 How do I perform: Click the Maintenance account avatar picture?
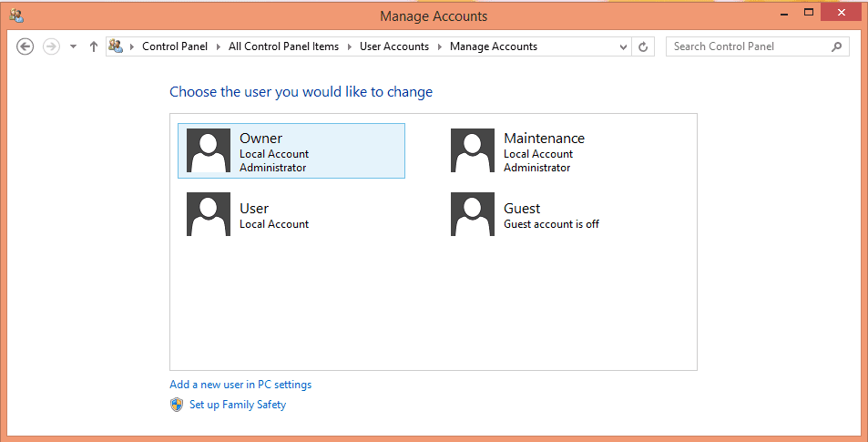(x=473, y=150)
